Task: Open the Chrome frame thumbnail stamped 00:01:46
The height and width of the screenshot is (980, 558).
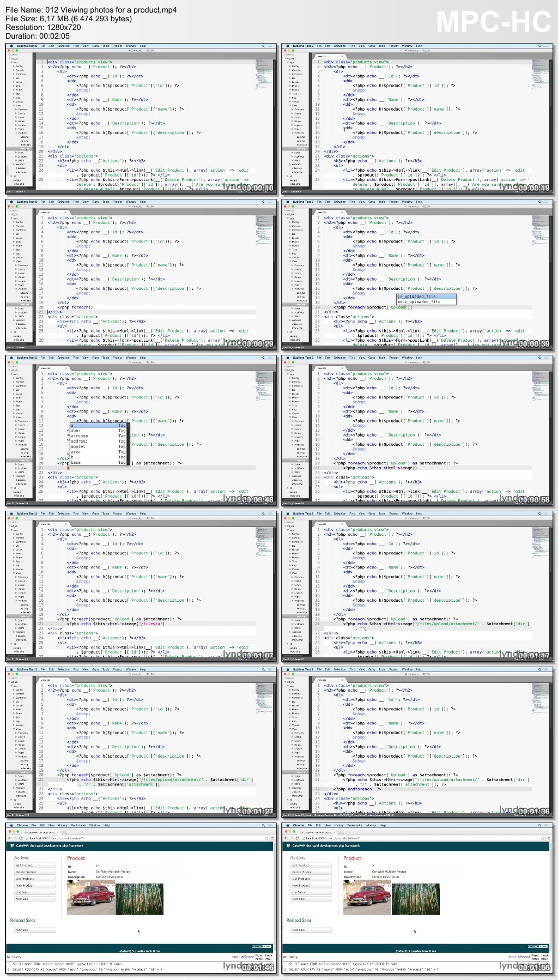Action: [x=141, y=898]
